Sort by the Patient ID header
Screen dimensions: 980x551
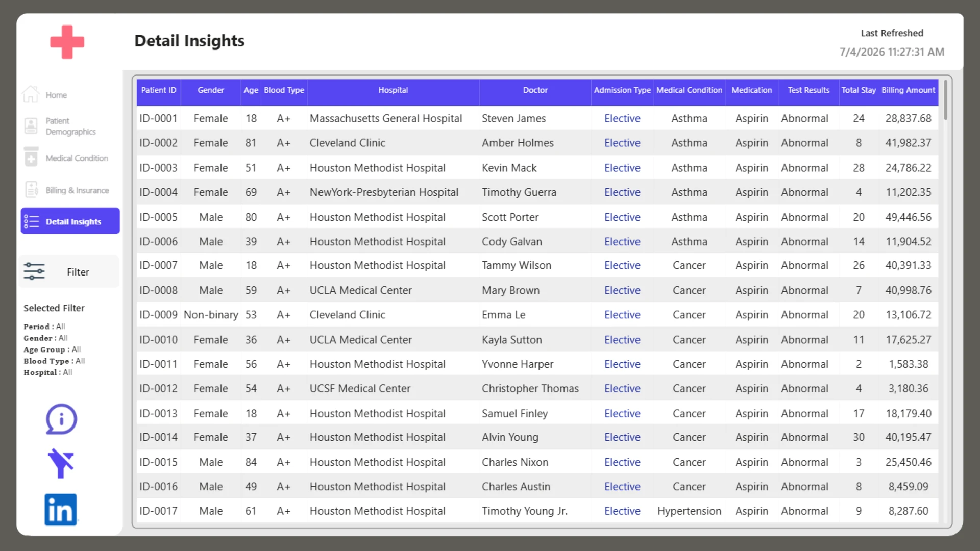pos(158,90)
